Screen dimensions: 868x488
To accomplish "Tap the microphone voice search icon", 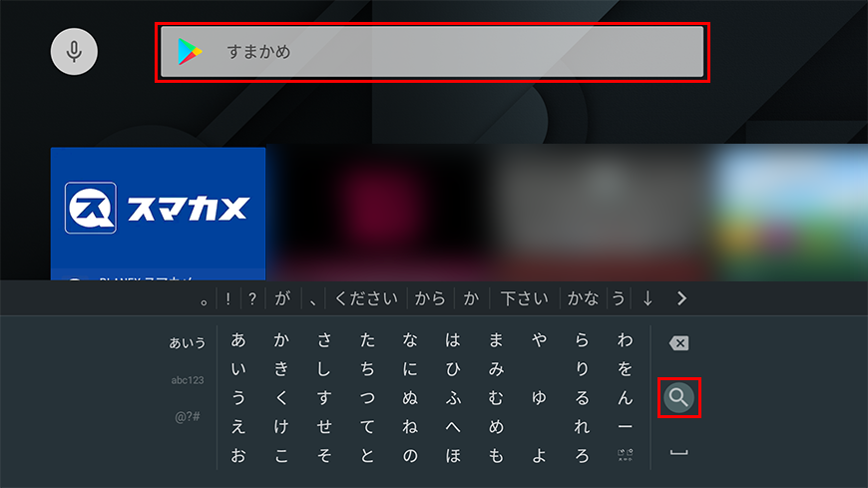I will click(x=74, y=52).
